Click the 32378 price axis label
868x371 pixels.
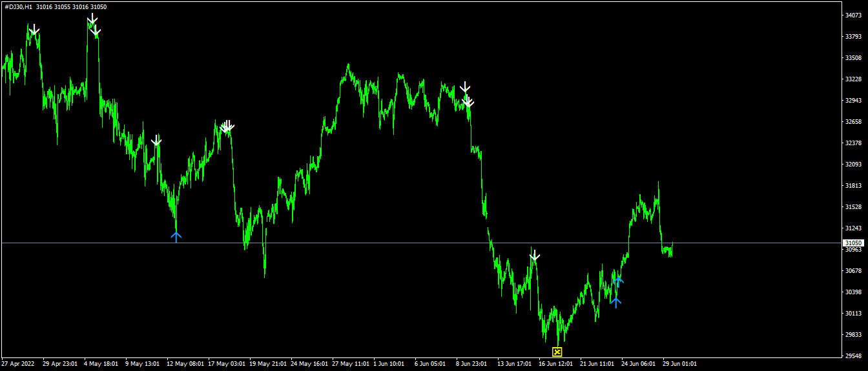tap(853, 143)
